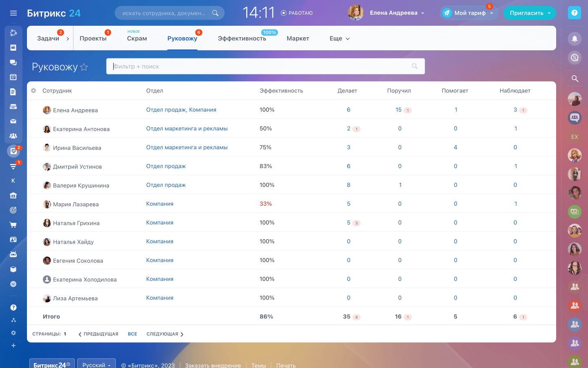
Task: Go to СЛЕДУЮЩАЯ page
Action: [x=165, y=334]
